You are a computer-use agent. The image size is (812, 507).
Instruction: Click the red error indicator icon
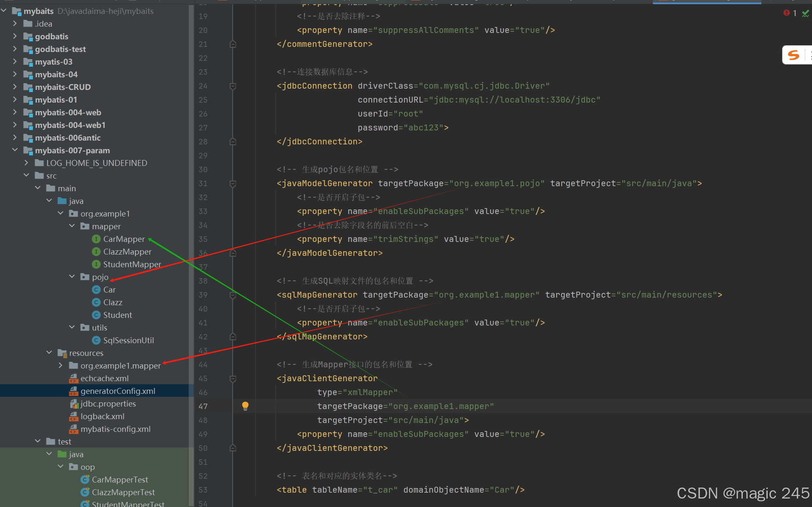[786, 13]
